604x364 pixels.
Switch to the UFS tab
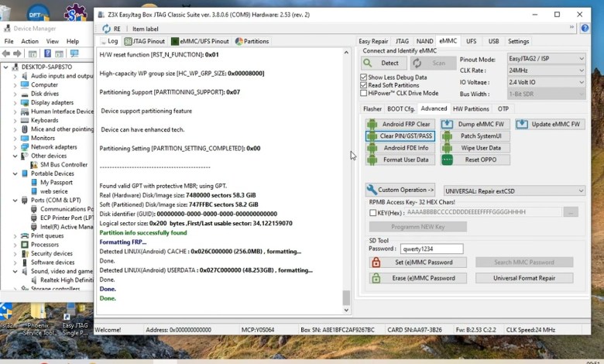(x=471, y=41)
